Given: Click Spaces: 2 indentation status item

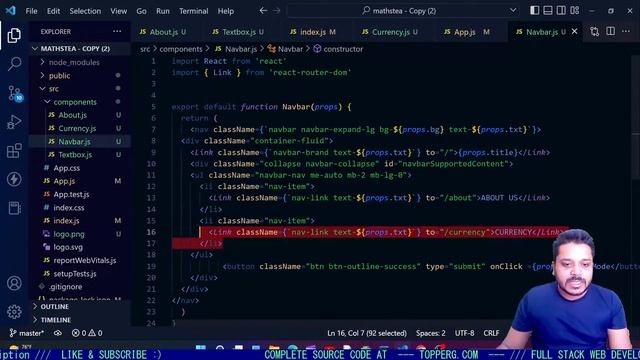Looking at the screenshot, I should coord(431,333).
